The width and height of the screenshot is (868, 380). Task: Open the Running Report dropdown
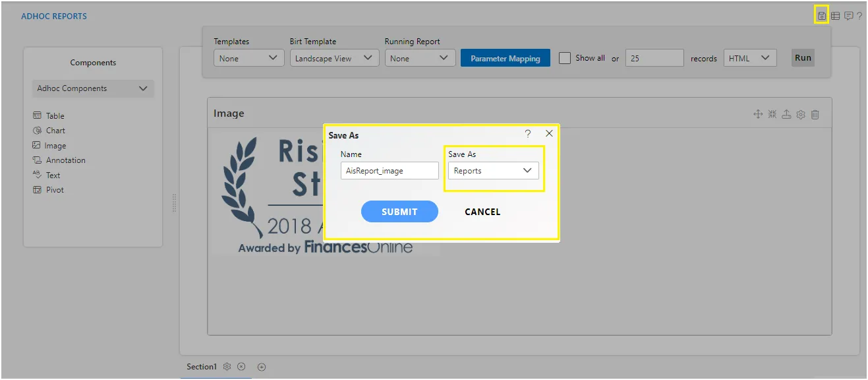(x=420, y=58)
